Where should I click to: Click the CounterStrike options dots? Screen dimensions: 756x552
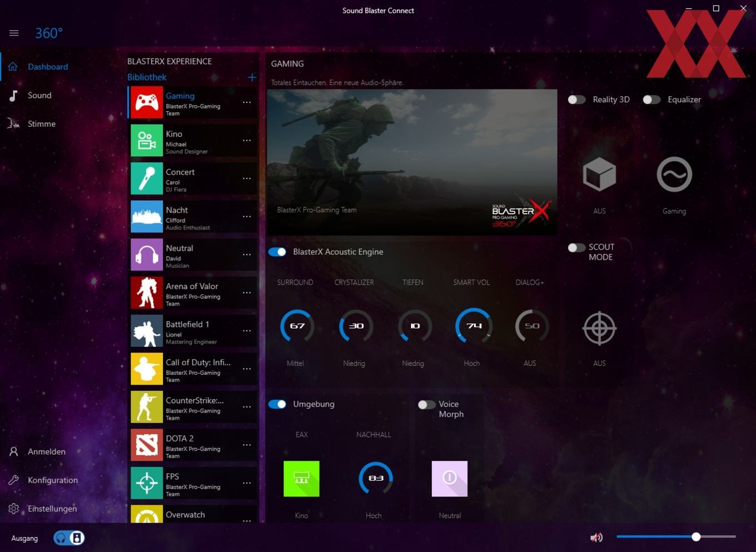click(x=247, y=407)
